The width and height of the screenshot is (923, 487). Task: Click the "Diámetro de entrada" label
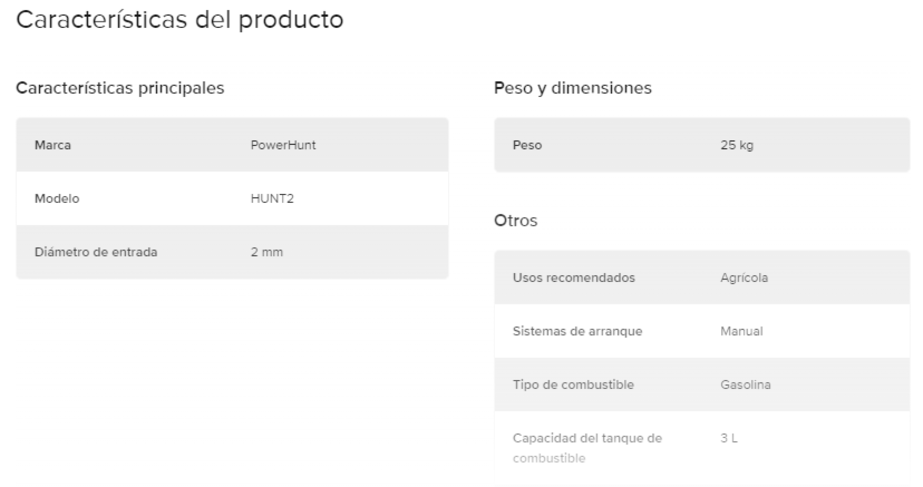coord(95,252)
